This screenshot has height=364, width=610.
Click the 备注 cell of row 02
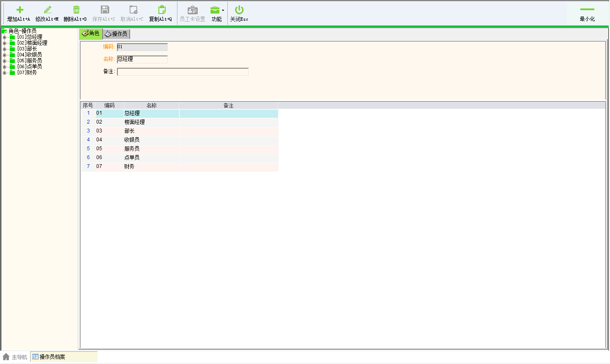(229, 122)
